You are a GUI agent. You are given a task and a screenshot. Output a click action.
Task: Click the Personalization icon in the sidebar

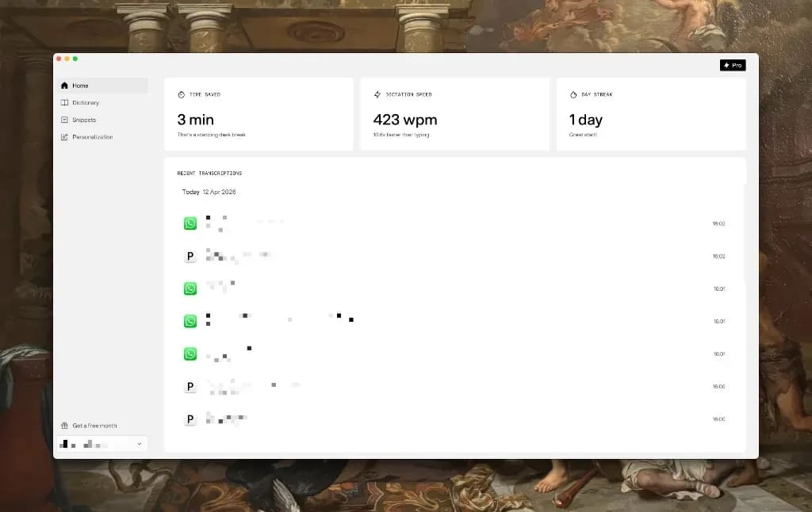(x=64, y=137)
